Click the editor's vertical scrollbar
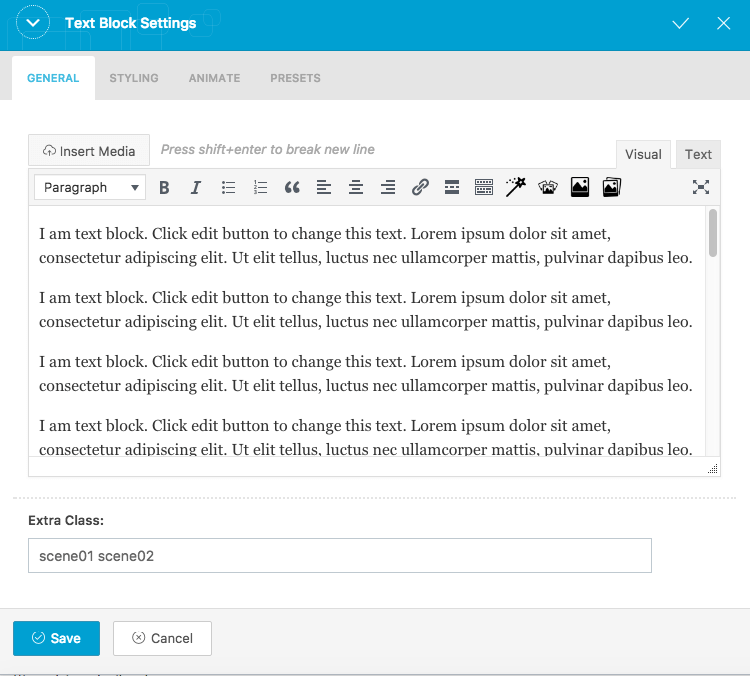The width and height of the screenshot is (750, 676). pyautogui.click(x=713, y=233)
